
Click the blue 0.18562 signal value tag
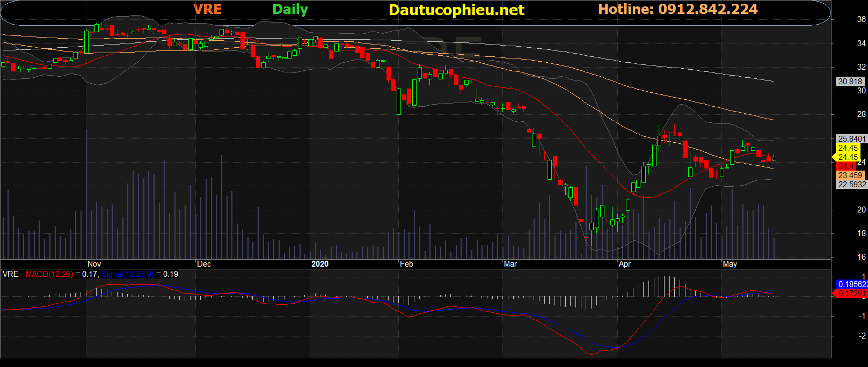click(852, 284)
